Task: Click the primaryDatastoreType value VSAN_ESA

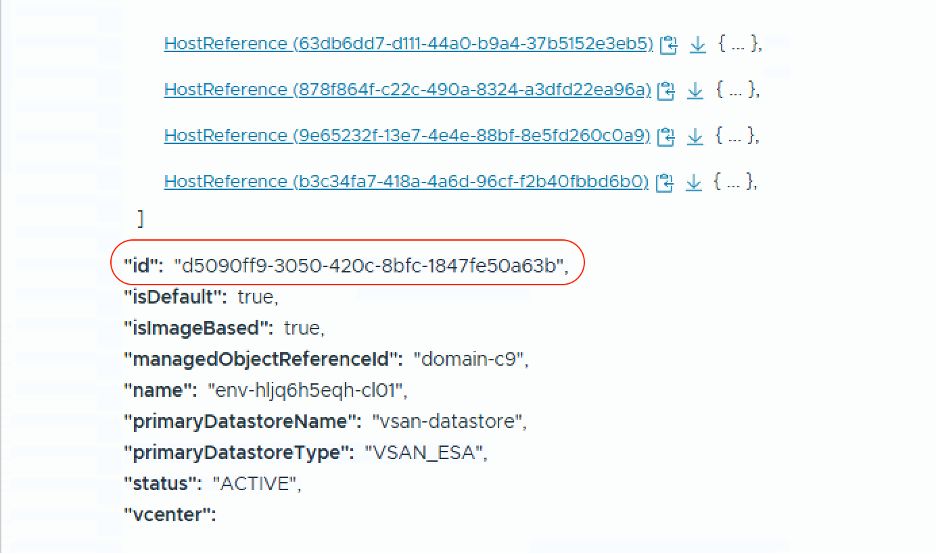Action: tap(425, 453)
